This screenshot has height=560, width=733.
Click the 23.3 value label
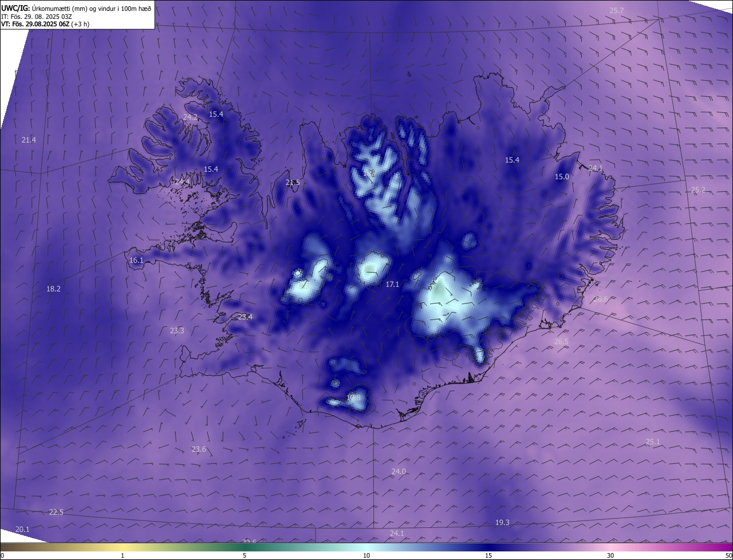tap(177, 331)
